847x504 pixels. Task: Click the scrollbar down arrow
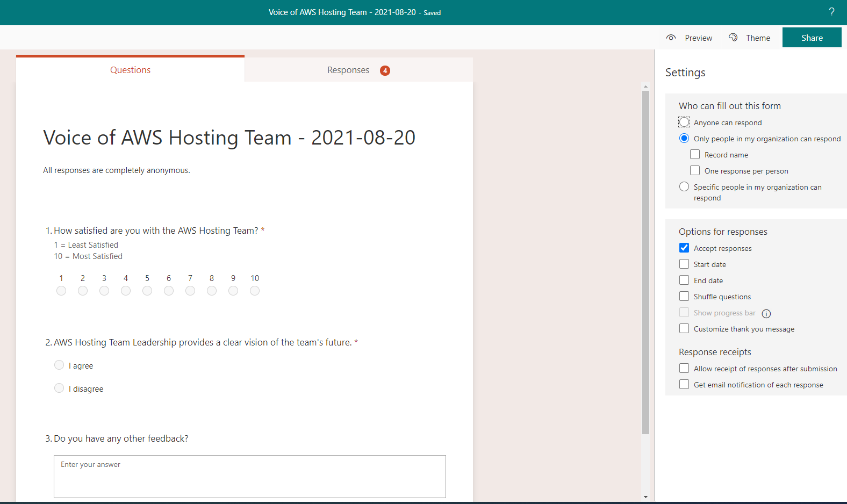(x=645, y=497)
